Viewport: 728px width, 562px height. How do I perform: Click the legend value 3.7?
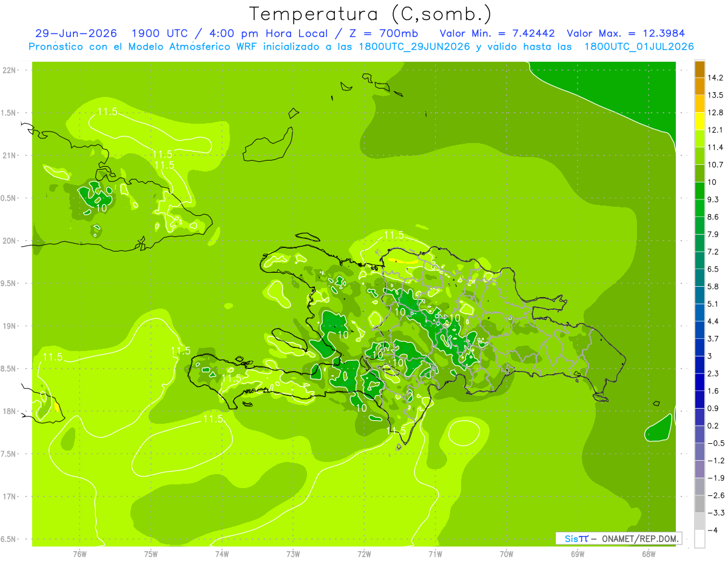(x=713, y=338)
